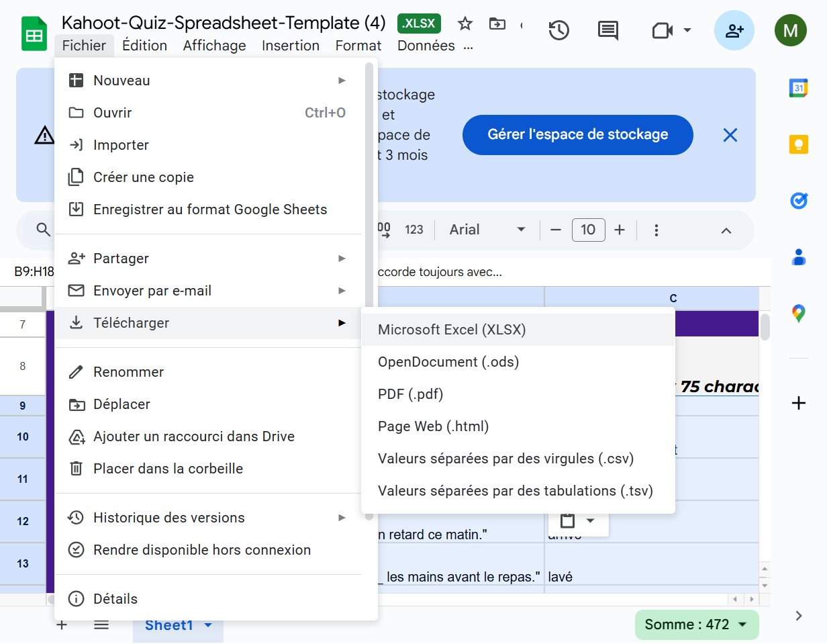827x644 pixels.
Task: Open the Affichage menu
Action: tap(215, 46)
